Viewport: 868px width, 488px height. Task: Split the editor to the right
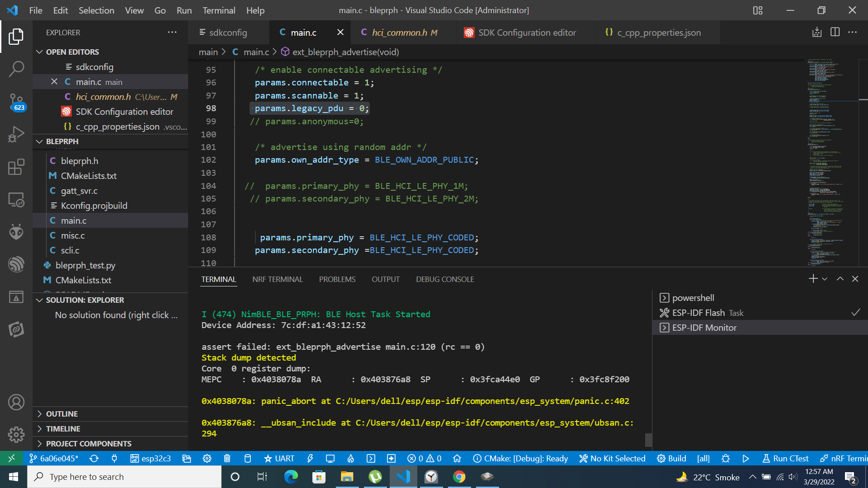pos(835,32)
